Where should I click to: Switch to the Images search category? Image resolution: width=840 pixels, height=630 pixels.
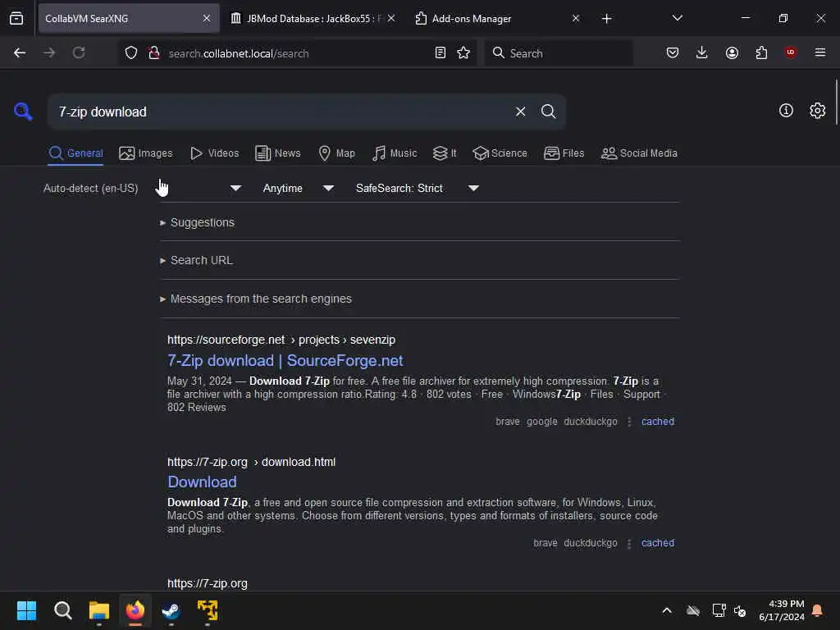pos(146,153)
